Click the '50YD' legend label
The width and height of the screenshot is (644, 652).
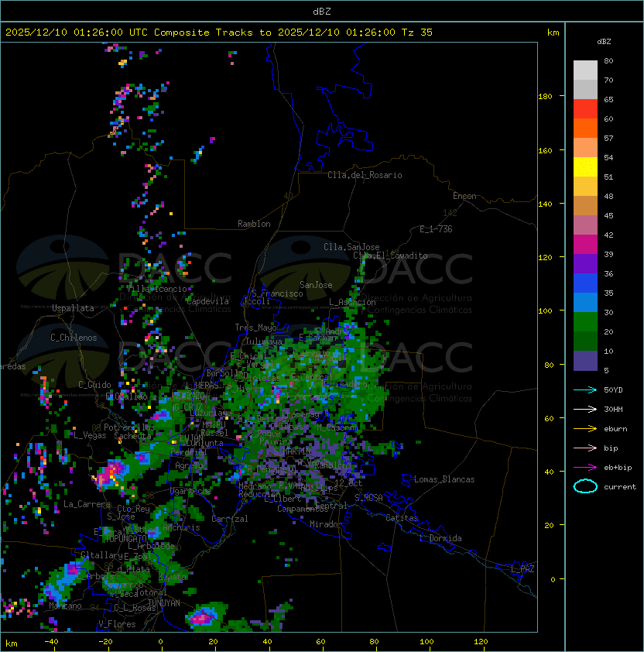(613, 389)
